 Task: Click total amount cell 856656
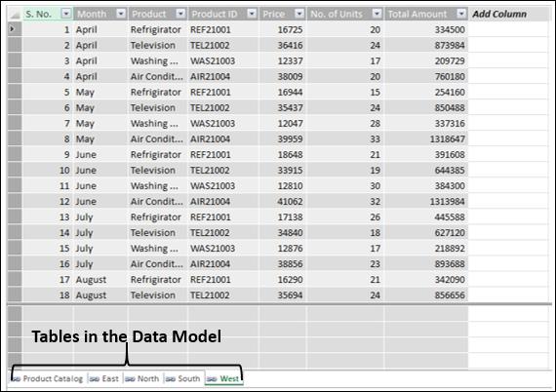coord(426,294)
